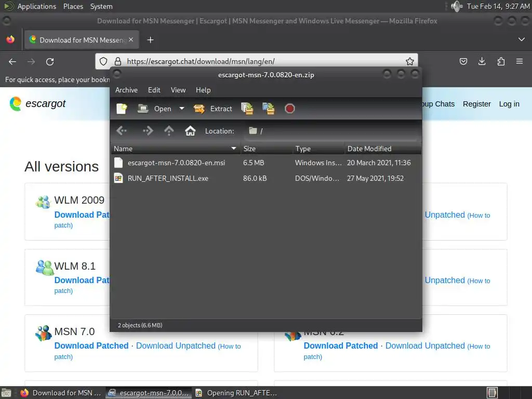
Task: Click Download Patched under MSN 7.0
Action: (91, 345)
